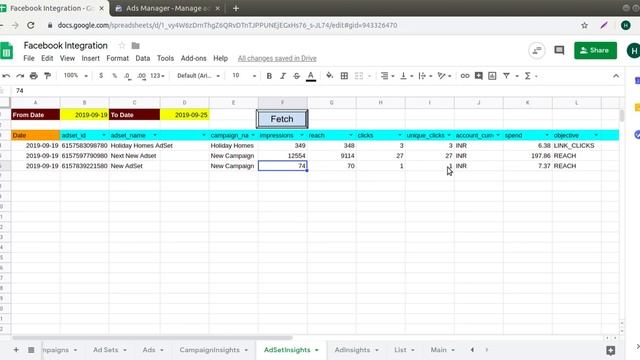Viewport: 640px width, 360px height.
Task: Click the horizontal scrollbar of the sheet
Action: pos(152,338)
